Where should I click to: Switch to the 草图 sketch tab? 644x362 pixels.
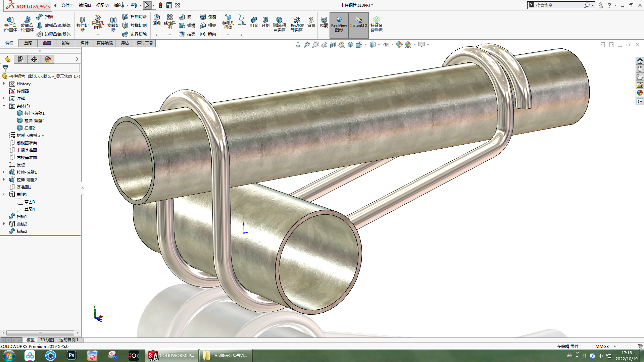(28, 43)
